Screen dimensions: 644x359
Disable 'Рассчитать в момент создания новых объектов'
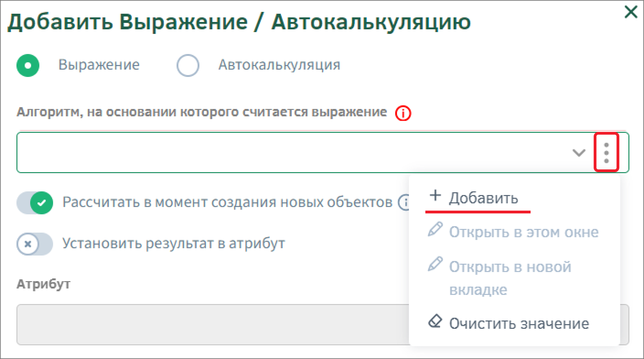tap(36, 202)
